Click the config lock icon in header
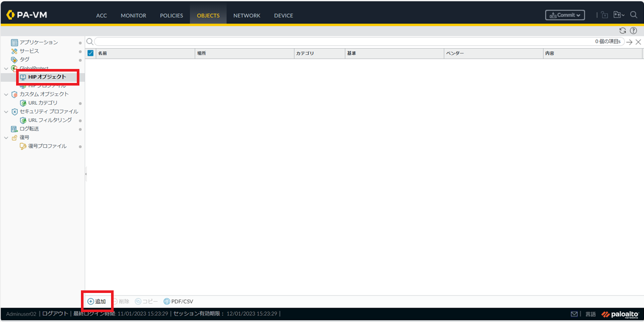Screen dimensions: 644x322 coord(605,15)
